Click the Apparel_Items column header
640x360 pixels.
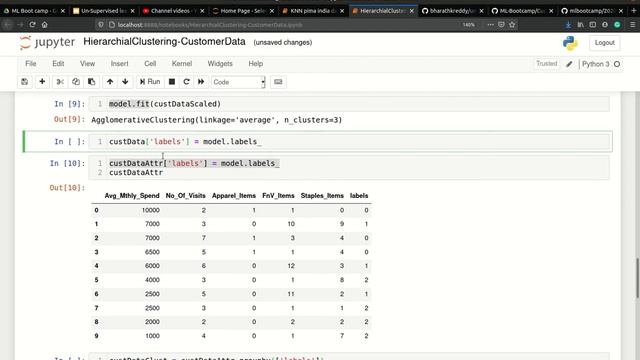click(233, 196)
